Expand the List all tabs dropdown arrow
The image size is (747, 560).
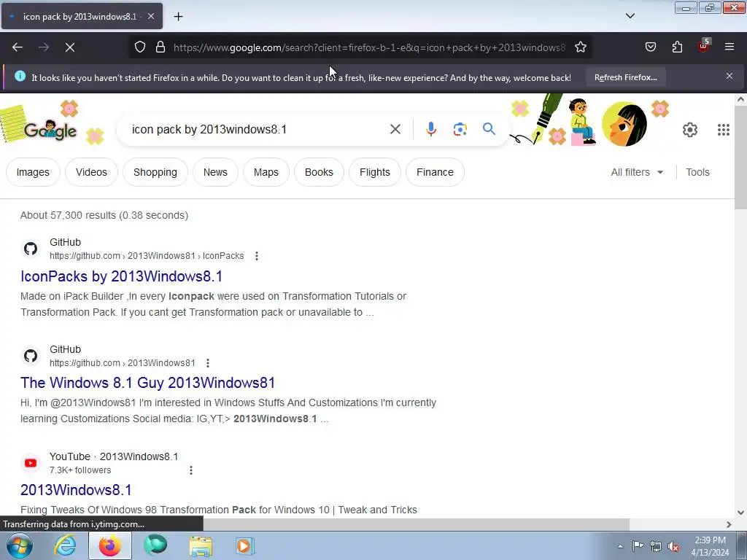(630, 16)
